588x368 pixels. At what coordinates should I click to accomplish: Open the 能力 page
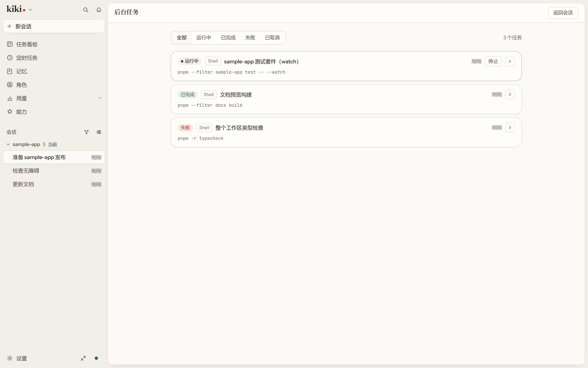(54, 112)
